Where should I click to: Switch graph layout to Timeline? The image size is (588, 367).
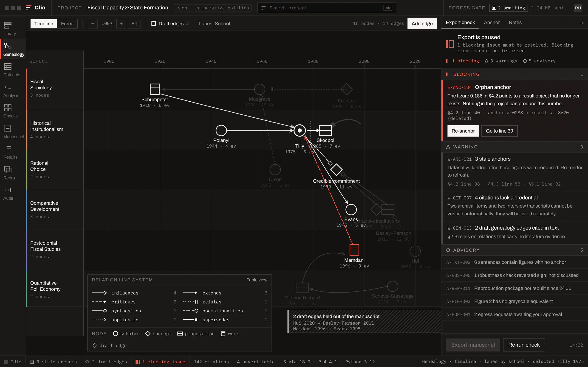pos(44,24)
